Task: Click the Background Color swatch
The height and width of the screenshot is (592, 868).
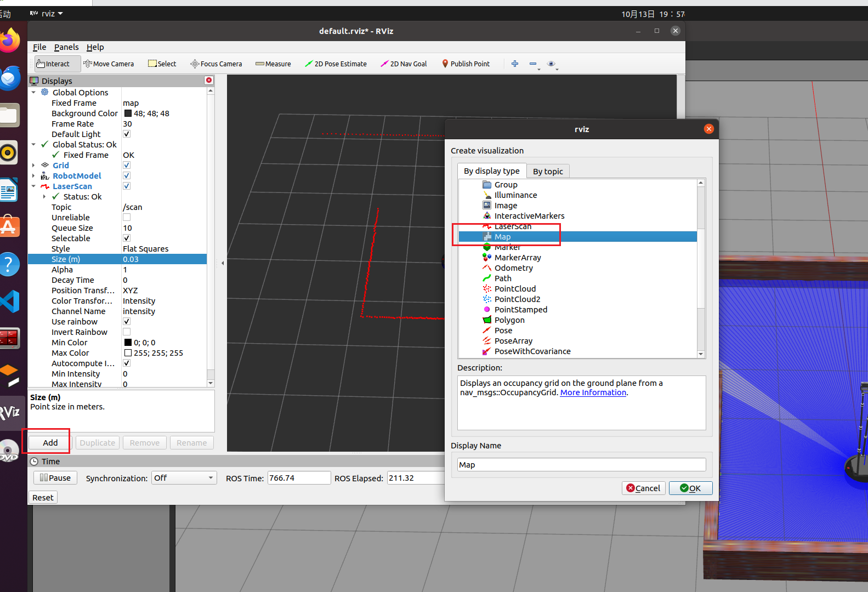Action: point(128,113)
